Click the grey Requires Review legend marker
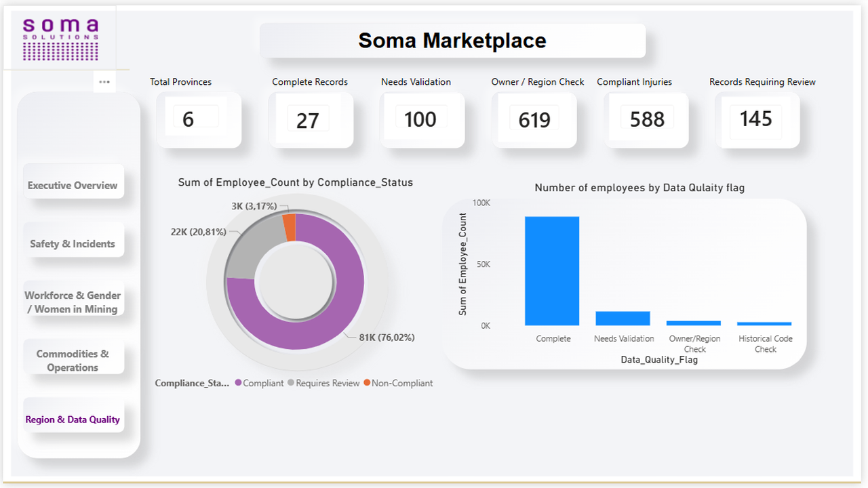 [291, 383]
